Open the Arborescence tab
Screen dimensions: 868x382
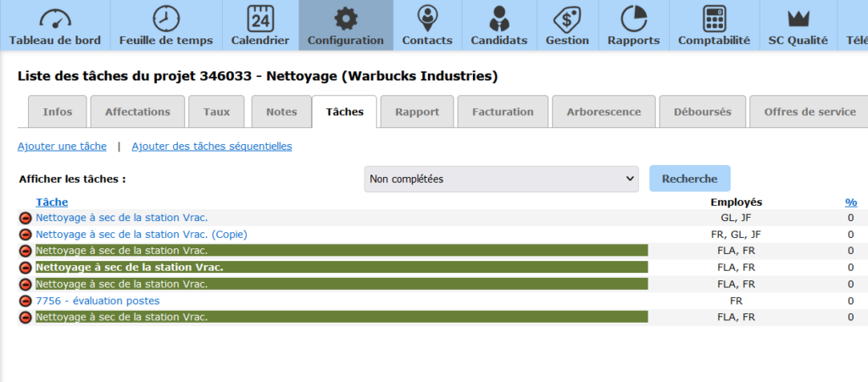click(603, 112)
